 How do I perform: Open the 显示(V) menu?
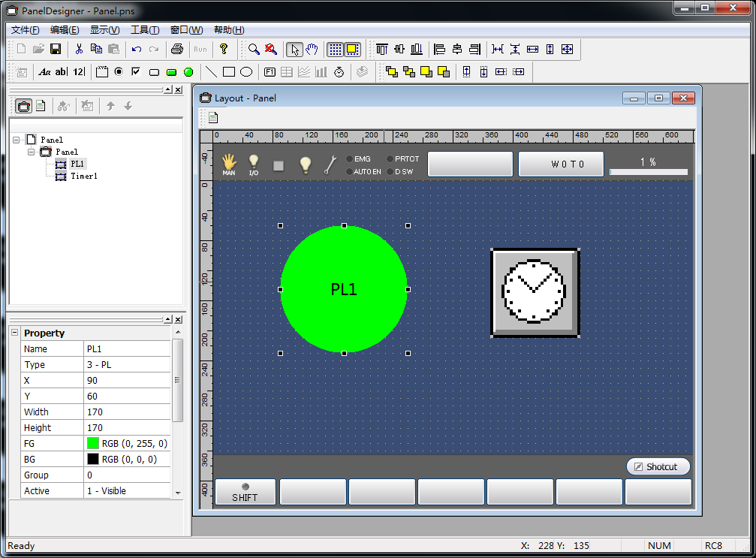pos(104,30)
